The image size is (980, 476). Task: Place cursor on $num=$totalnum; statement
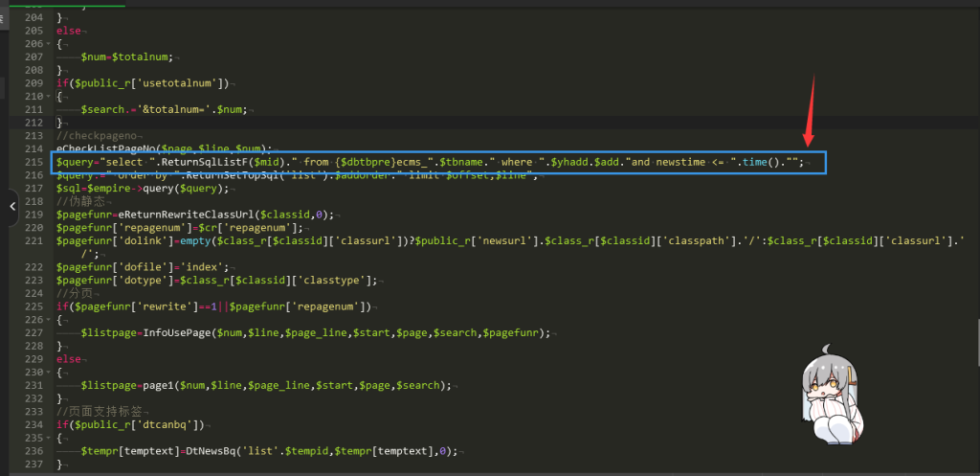(x=127, y=57)
